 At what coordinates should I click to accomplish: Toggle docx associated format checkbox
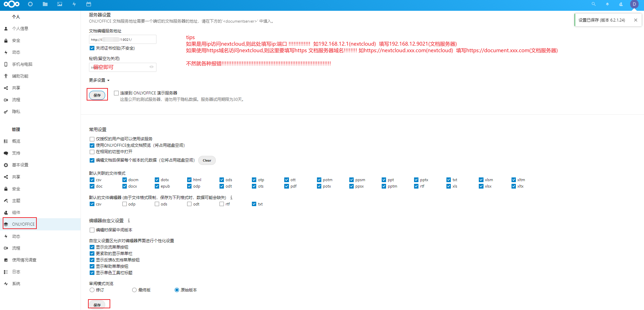(x=124, y=186)
